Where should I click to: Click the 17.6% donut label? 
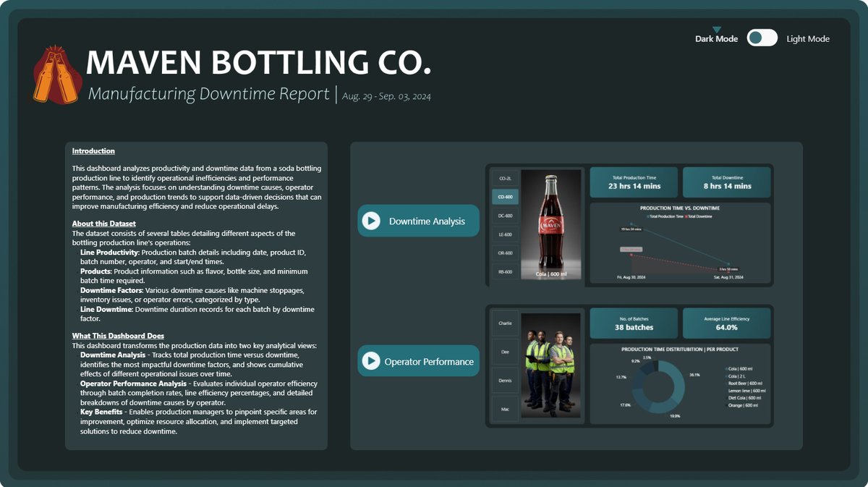(x=625, y=405)
